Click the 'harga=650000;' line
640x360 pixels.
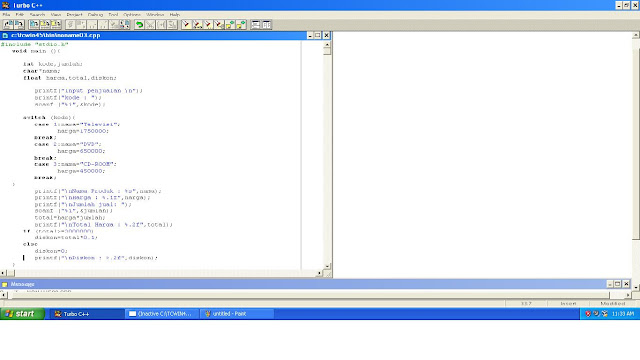pos(81,151)
